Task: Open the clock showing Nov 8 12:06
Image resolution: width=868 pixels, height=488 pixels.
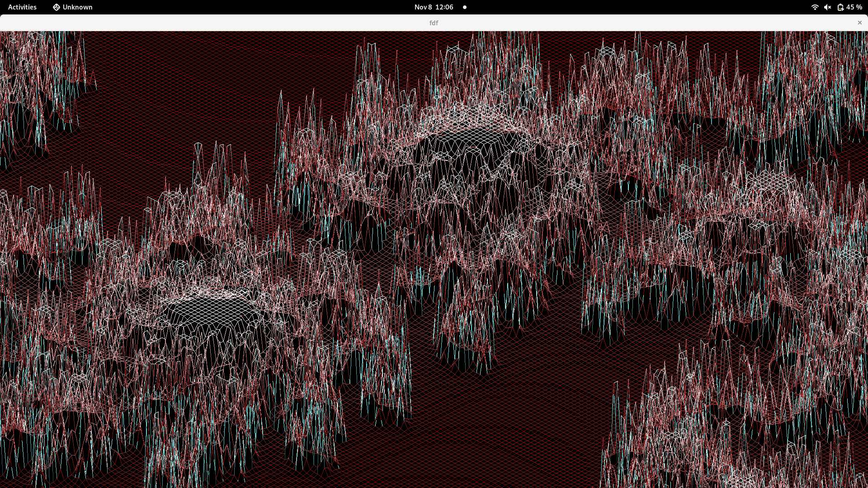Action: coord(434,7)
